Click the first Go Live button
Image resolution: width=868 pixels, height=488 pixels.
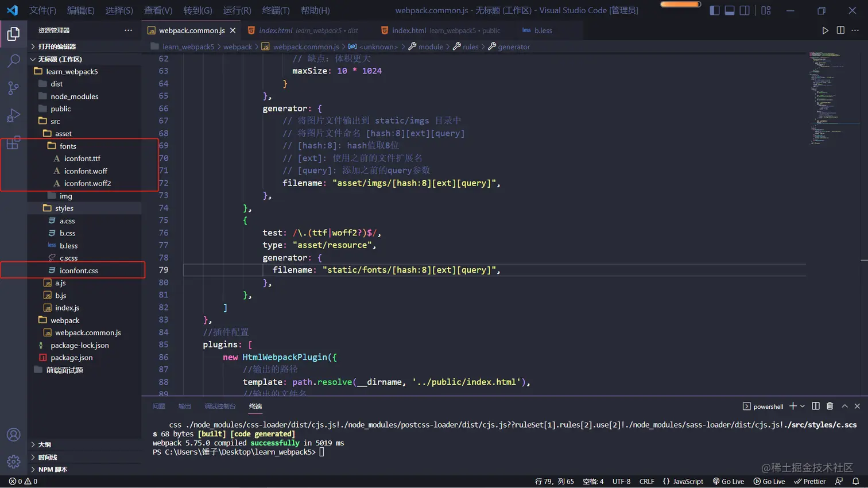[x=728, y=481]
